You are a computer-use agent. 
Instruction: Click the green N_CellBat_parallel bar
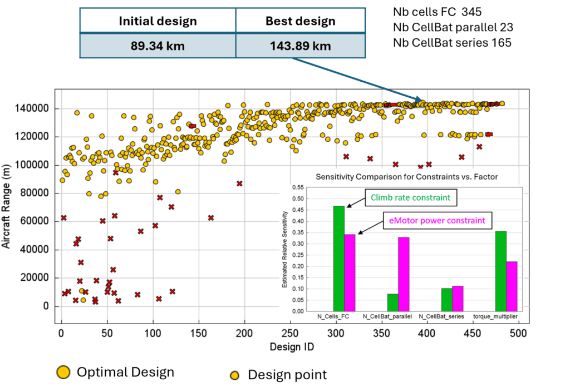(393, 302)
